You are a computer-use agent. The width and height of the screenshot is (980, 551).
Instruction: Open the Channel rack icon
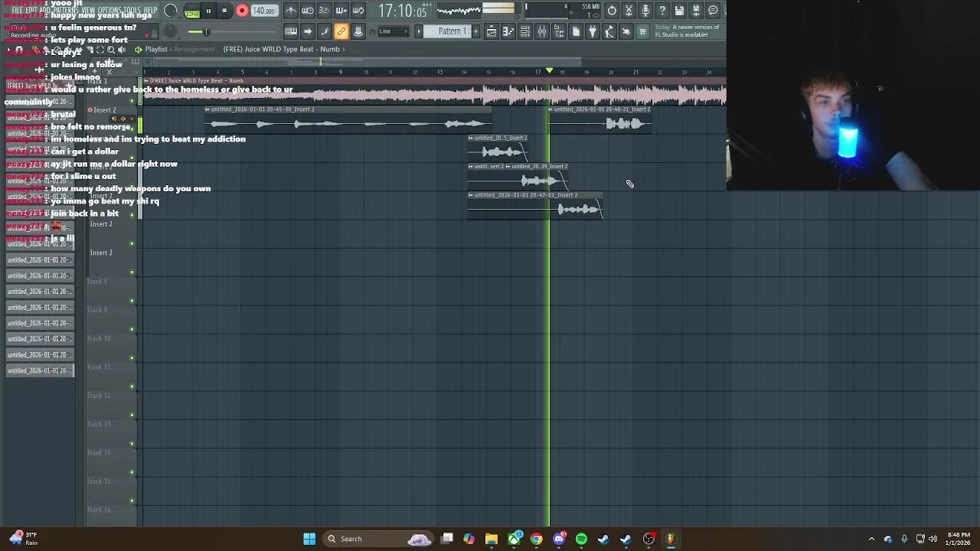coord(525,31)
